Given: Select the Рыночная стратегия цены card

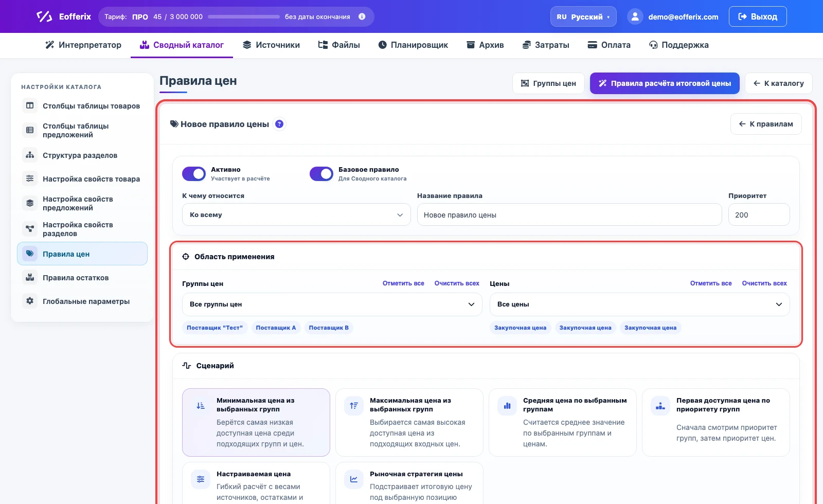Looking at the screenshot, I should 409,483.
